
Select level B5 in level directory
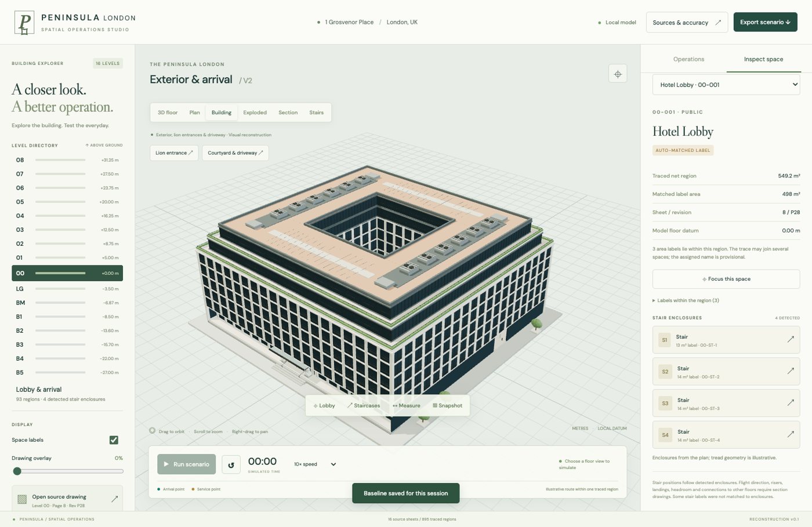67,372
